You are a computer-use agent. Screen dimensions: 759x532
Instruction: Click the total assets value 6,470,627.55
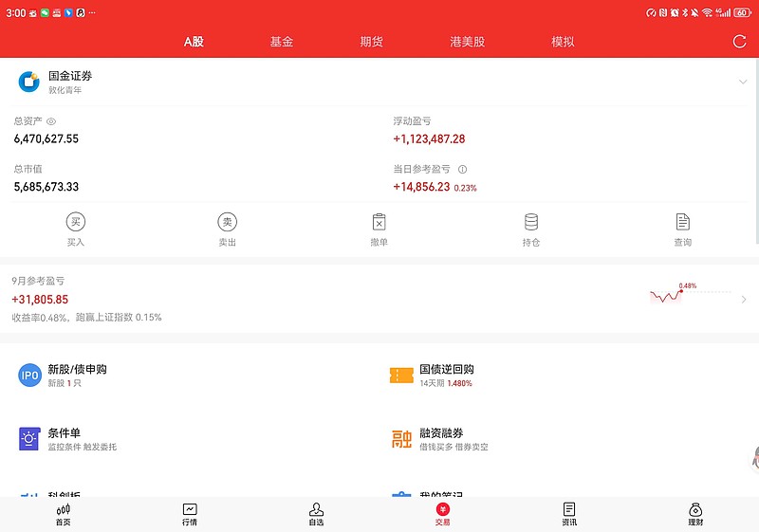tap(46, 138)
